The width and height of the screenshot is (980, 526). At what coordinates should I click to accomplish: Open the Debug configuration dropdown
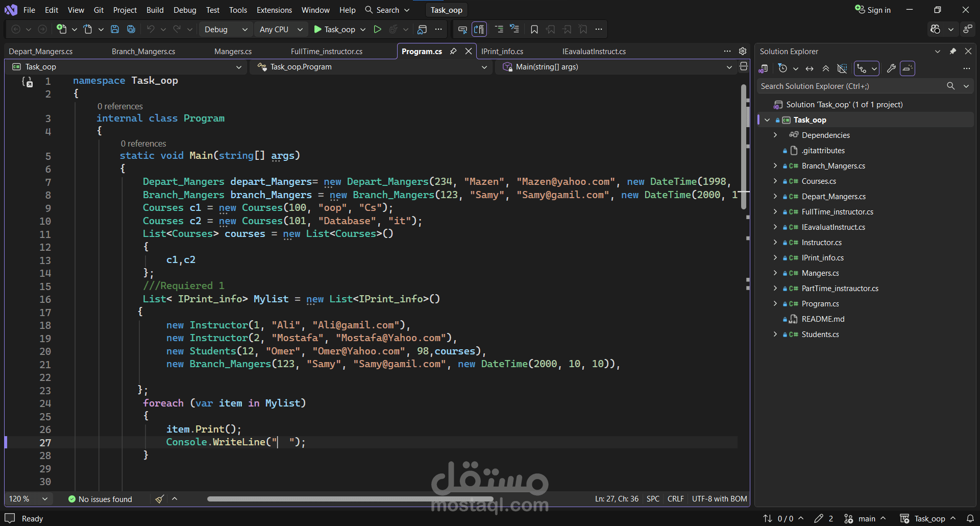226,30
